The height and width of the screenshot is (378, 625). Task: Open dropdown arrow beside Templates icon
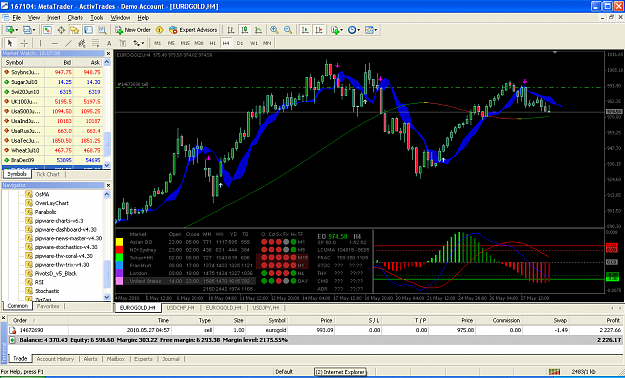point(375,30)
